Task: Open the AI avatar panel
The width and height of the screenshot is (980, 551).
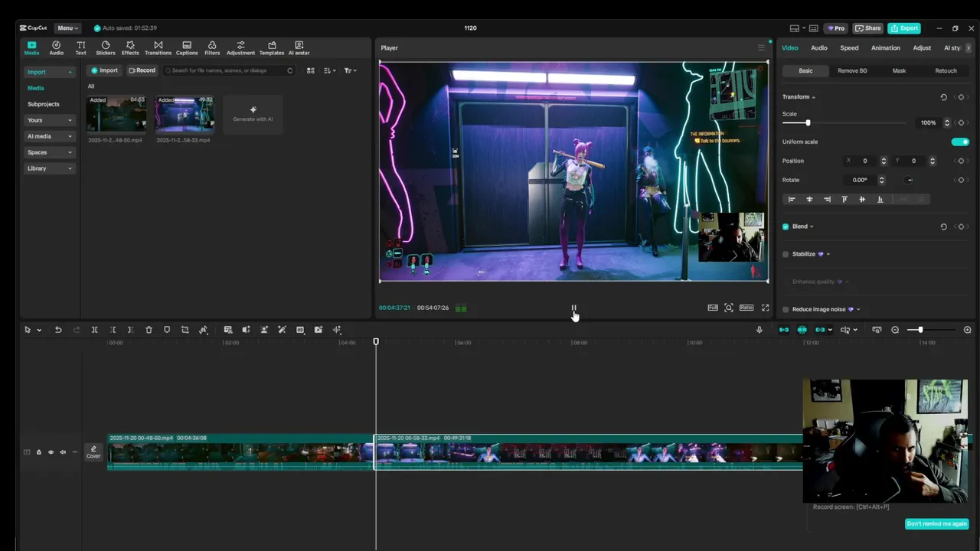Action: [x=299, y=48]
